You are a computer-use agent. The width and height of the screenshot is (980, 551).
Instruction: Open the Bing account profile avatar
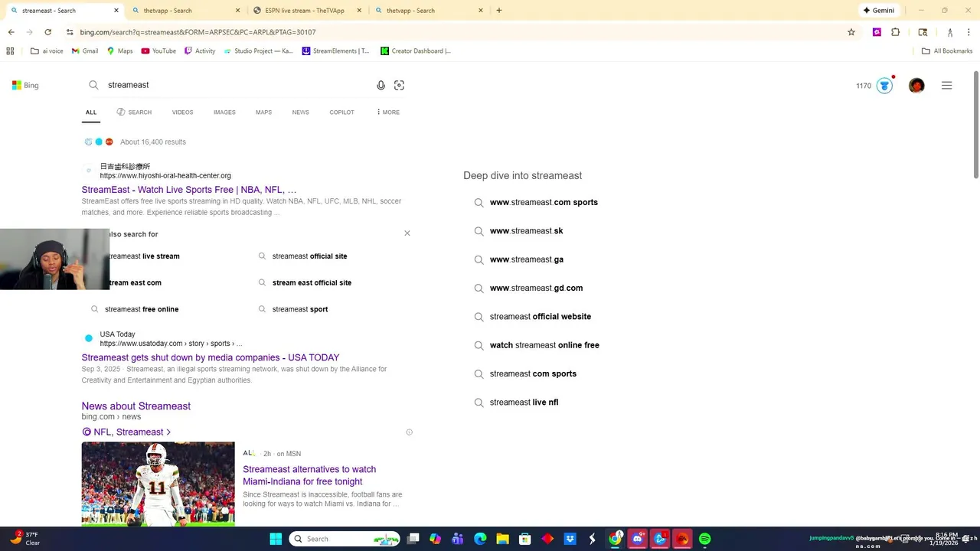(x=916, y=85)
